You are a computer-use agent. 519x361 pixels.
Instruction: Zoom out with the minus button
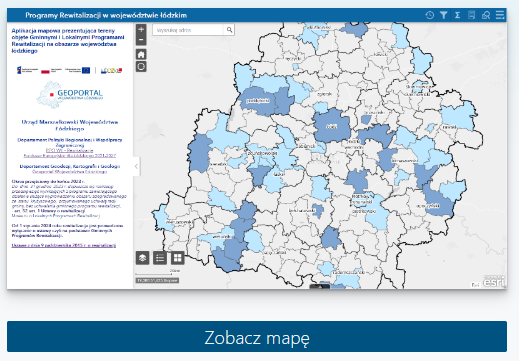(141, 40)
